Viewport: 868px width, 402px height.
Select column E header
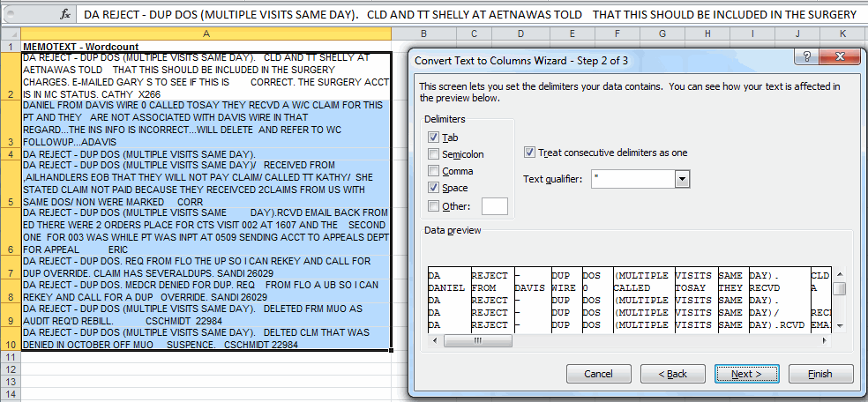[x=572, y=33]
